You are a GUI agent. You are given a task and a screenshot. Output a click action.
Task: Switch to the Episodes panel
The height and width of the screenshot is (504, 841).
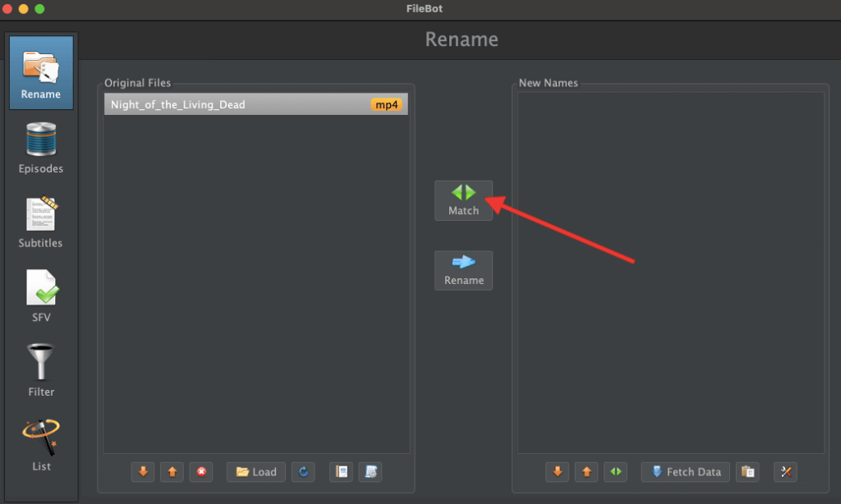coord(41,148)
